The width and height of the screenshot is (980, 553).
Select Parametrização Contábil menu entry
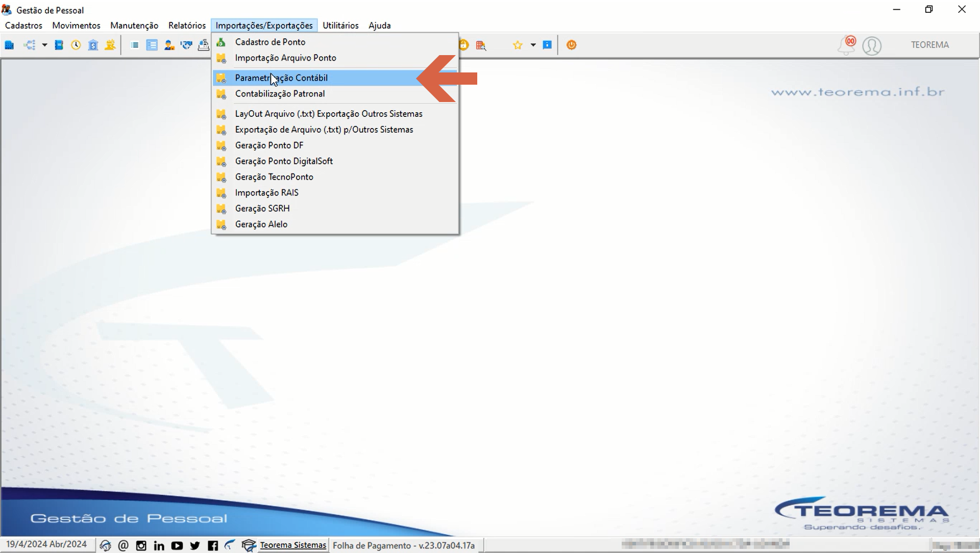point(335,78)
